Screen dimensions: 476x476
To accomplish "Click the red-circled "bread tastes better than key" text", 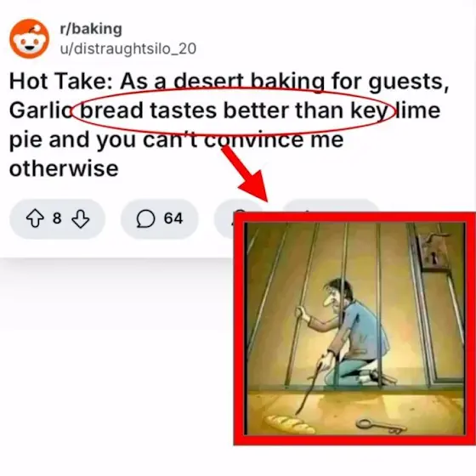I will [234, 110].
